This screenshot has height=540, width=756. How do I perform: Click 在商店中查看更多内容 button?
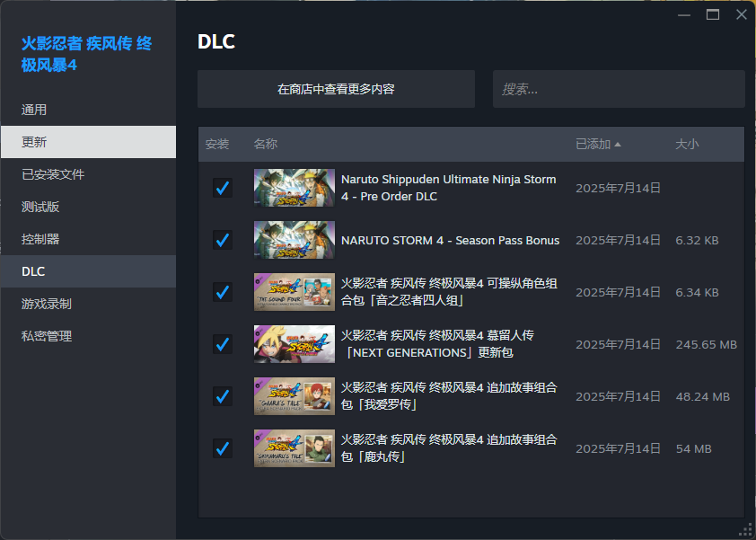point(336,89)
